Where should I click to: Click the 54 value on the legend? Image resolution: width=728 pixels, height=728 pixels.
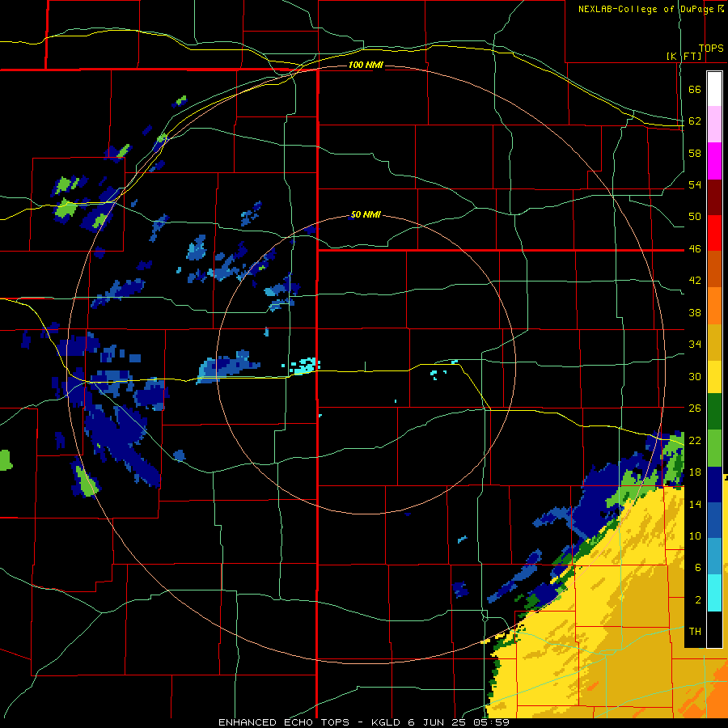click(x=695, y=184)
